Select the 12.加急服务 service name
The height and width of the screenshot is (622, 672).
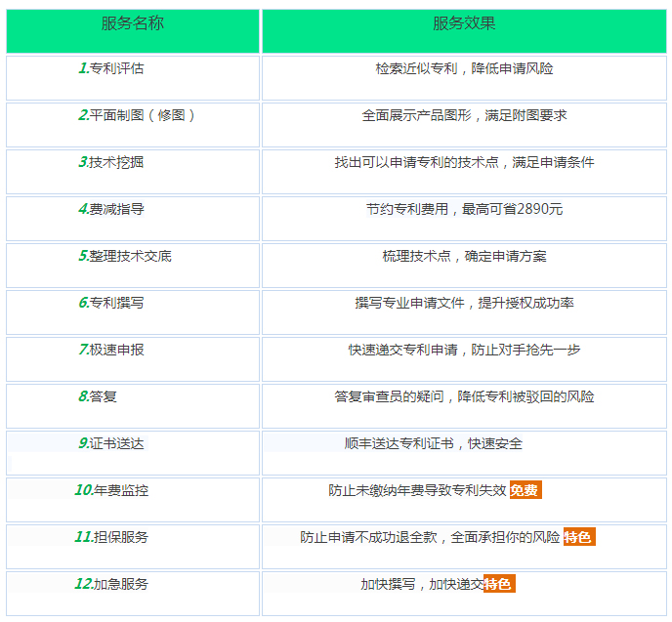pos(111,584)
